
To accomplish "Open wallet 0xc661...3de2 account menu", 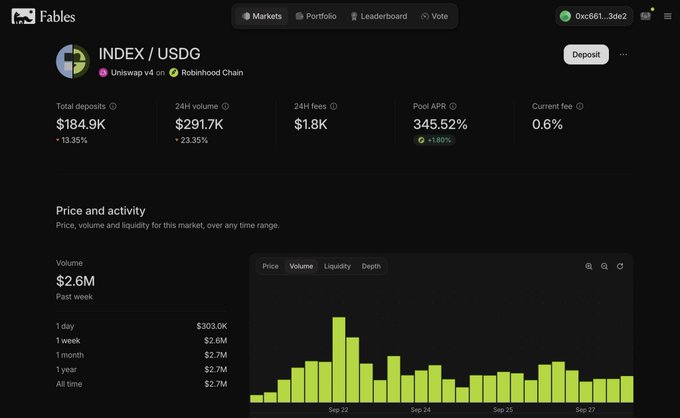I will (594, 16).
